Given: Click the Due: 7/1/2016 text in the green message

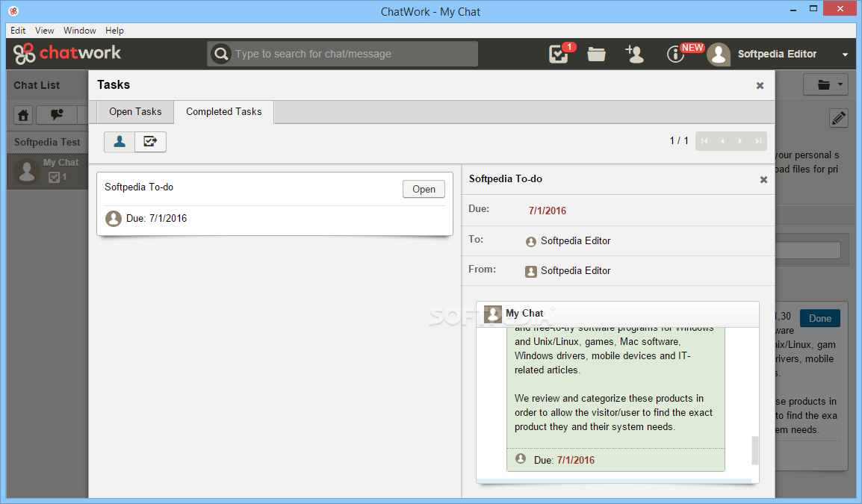Looking at the screenshot, I should pos(564,460).
